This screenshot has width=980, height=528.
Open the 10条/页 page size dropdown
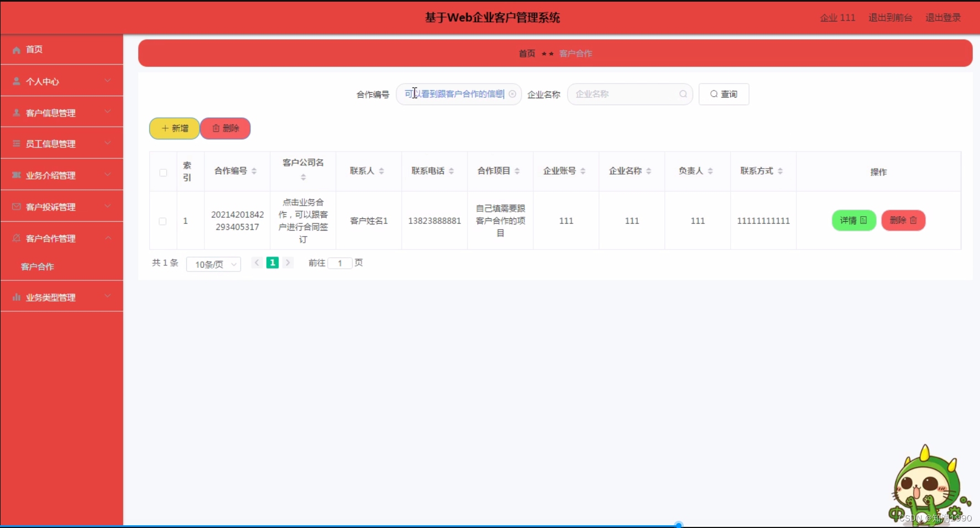[213, 264]
